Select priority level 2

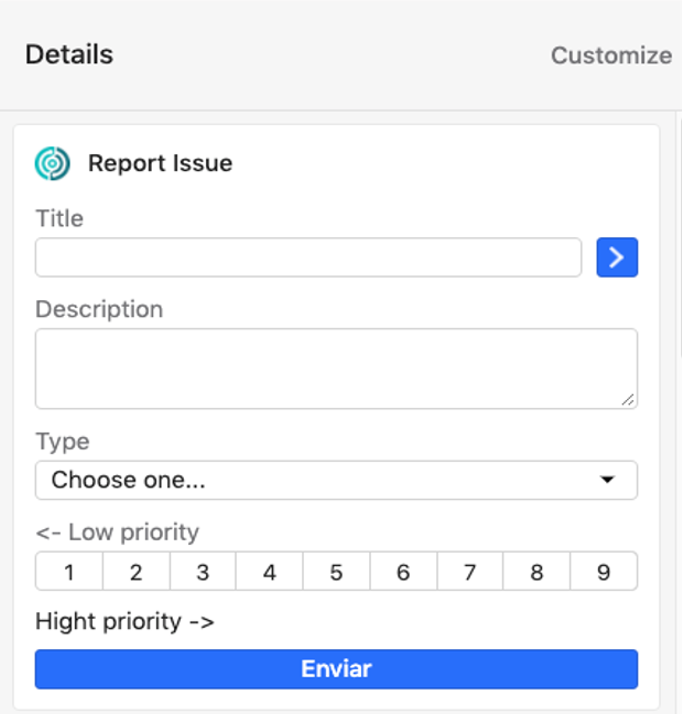pos(136,572)
